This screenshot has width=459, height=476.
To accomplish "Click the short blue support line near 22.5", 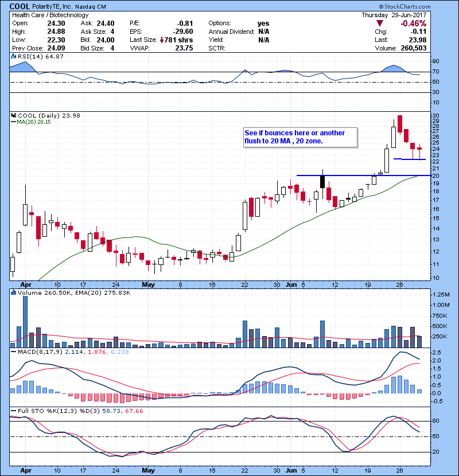I will [410, 159].
